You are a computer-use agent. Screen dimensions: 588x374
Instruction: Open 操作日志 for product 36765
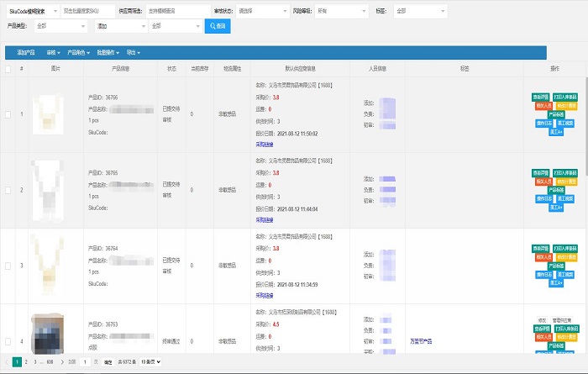pos(543,198)
